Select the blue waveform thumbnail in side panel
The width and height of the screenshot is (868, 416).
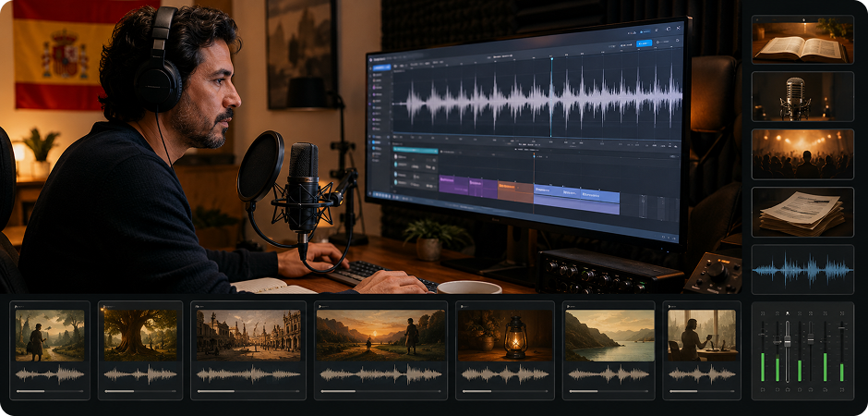802,269
